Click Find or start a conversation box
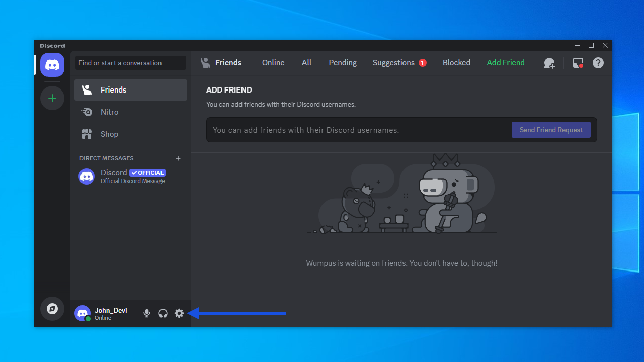The height and width of the screenshot is (362, 644). tap(131, 63)
